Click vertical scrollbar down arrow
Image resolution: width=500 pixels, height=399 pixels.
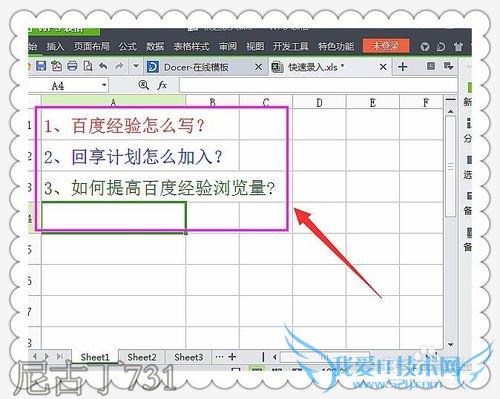click(450, 344)
